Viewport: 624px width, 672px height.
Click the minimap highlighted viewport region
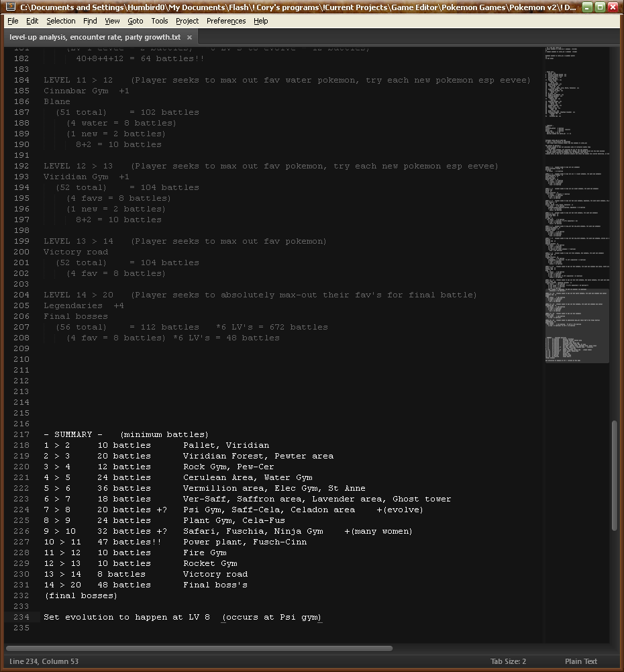point(576,326)
